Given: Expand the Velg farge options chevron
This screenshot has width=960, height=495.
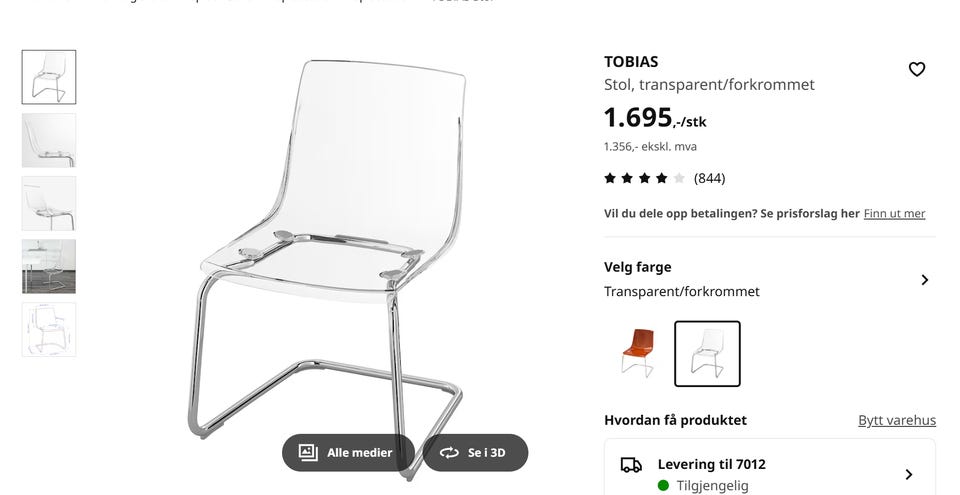Looking at the screenshot, I should pyautogui.click(x=924, y=280).
